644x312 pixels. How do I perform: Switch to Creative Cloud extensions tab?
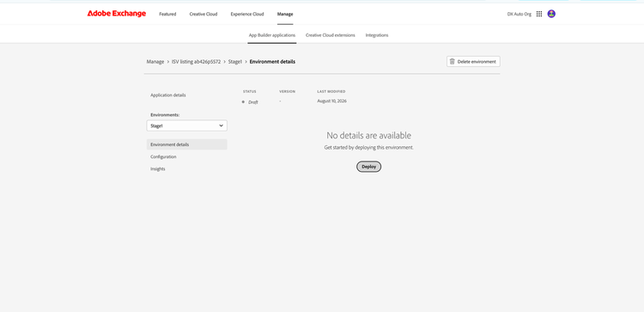click(331, 35)
